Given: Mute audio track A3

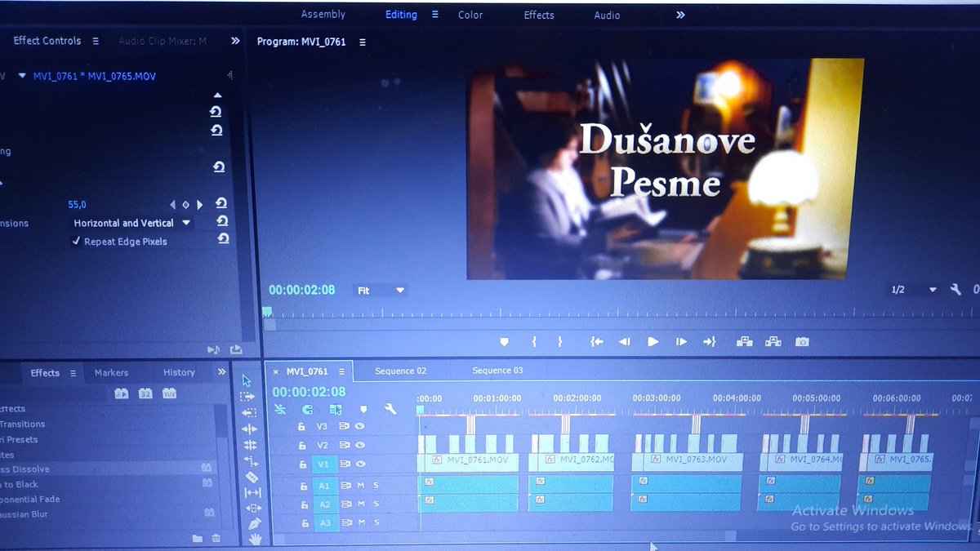Looking at the screenshot, I should pyautogui.click(x=360, y=522).
